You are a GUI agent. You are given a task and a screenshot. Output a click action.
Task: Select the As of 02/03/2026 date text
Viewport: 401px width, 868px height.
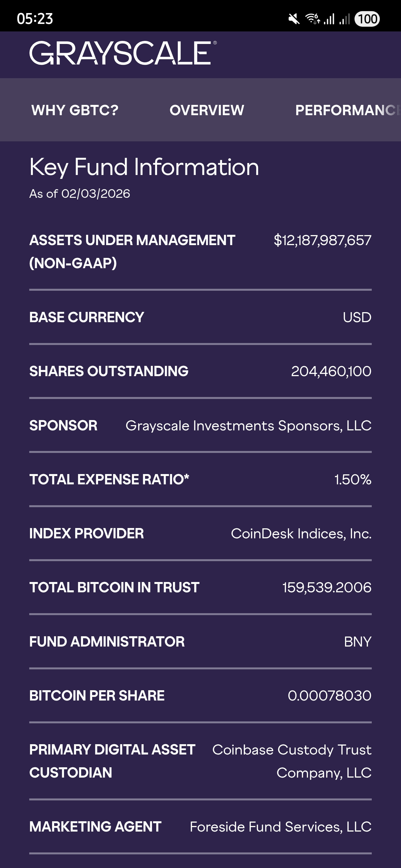(80, 194)
